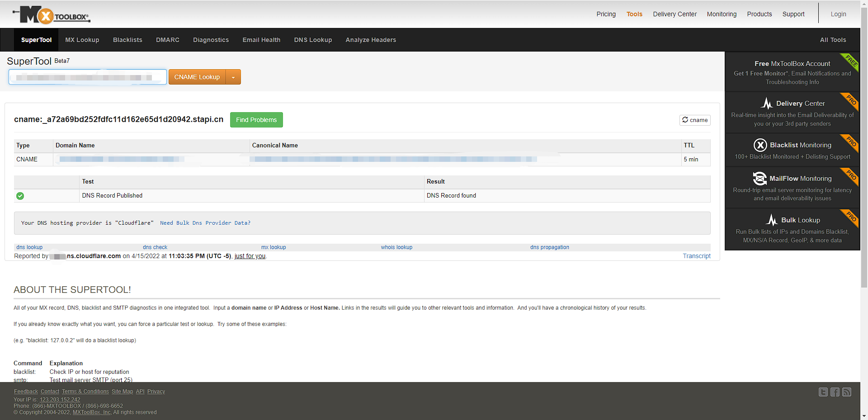Image resolution: width=868 pixels, height=420 pixels.
Task: Click the MailFlow Monitoring icon
Action: (x=760, y=178)
